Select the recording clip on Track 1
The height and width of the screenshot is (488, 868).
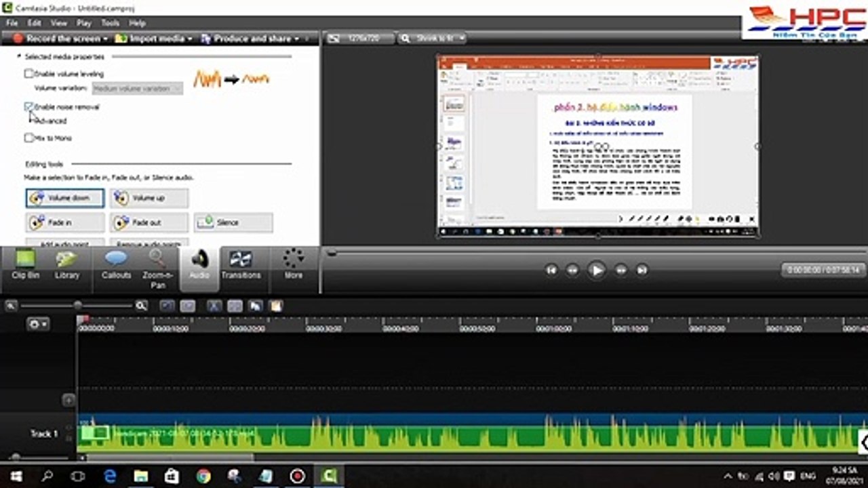(472, 434)
